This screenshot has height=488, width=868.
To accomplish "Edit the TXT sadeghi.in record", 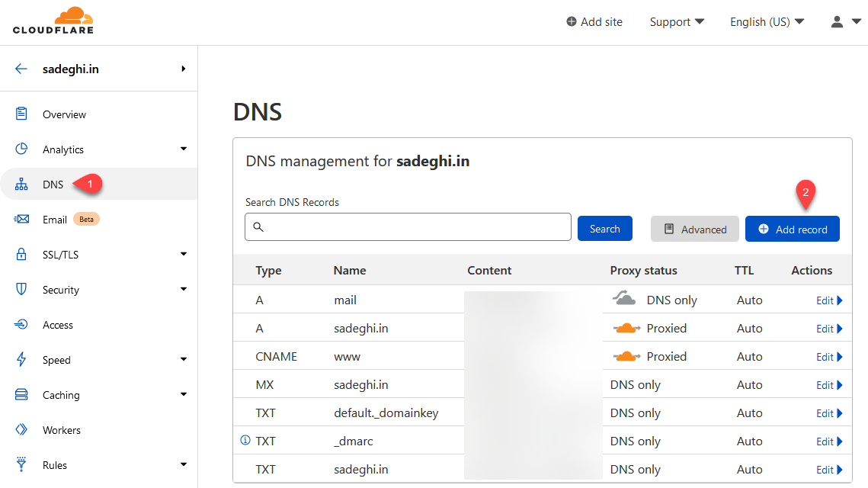I will coord(829,470).
